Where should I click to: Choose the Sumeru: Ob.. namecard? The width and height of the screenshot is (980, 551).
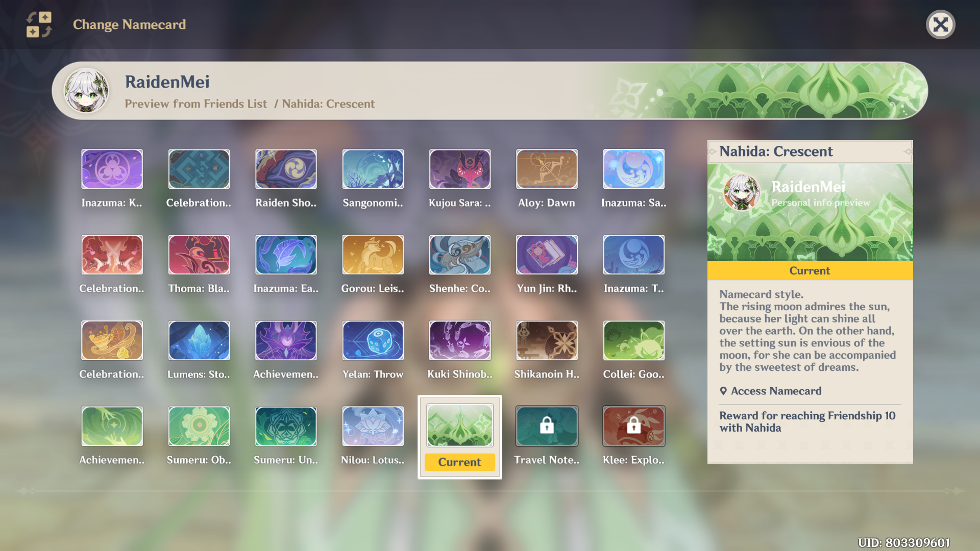(x=199, y=426)
